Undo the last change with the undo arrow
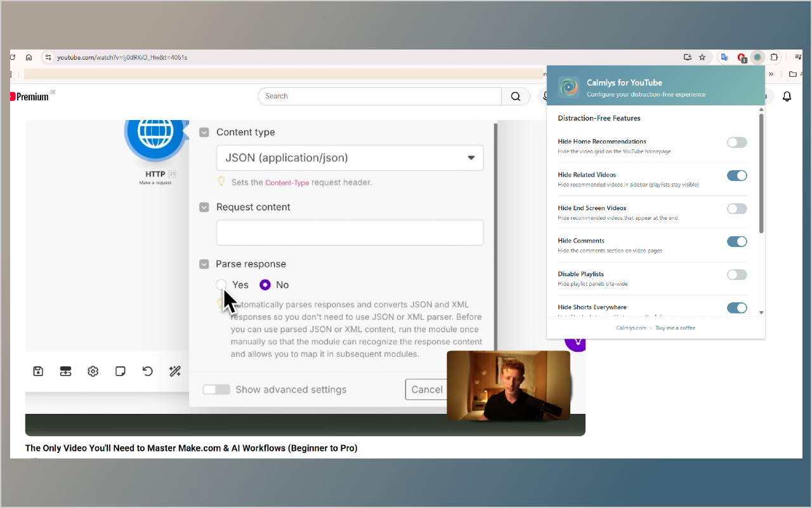 [147, 371]
